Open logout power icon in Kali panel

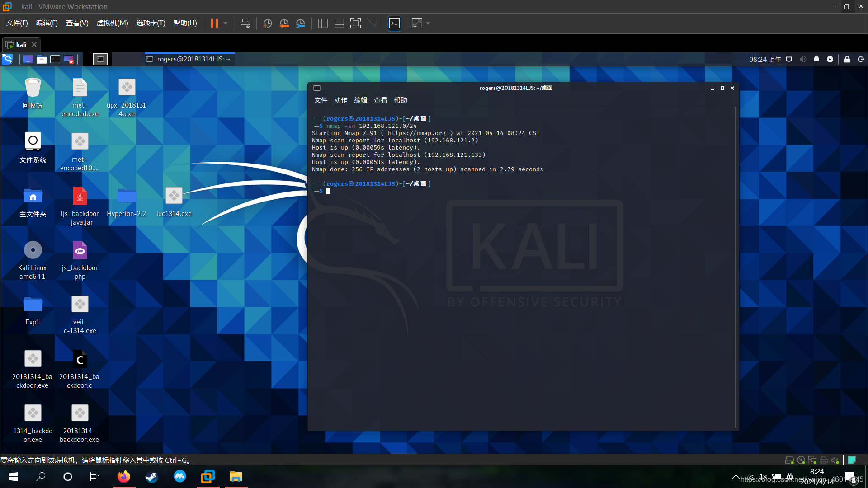(861, 59)
